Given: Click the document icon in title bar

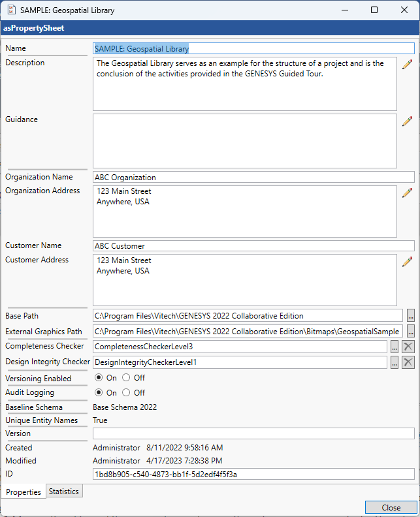Looking at the screenshot, I should point(11,10).
